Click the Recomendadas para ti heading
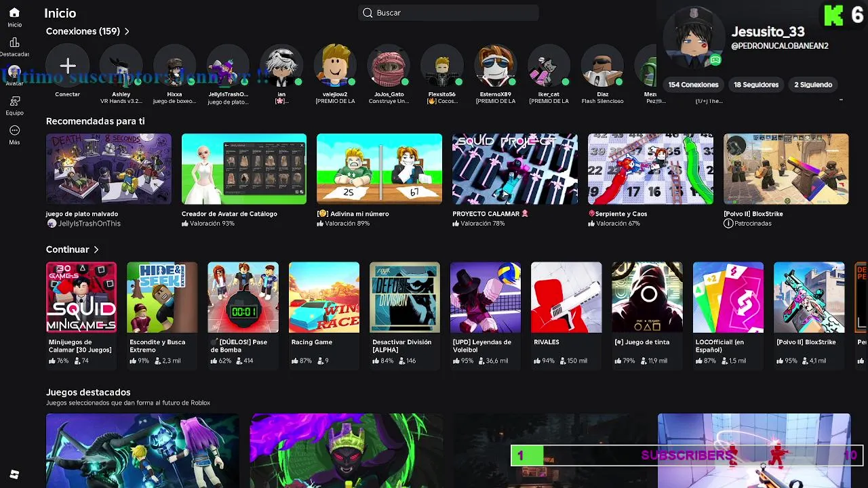This screenshot has height=488, width=868. [96, 121]
